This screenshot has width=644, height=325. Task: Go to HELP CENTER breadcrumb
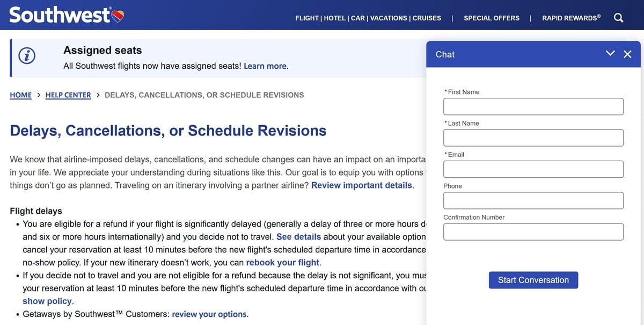click(x=68, y=95)
